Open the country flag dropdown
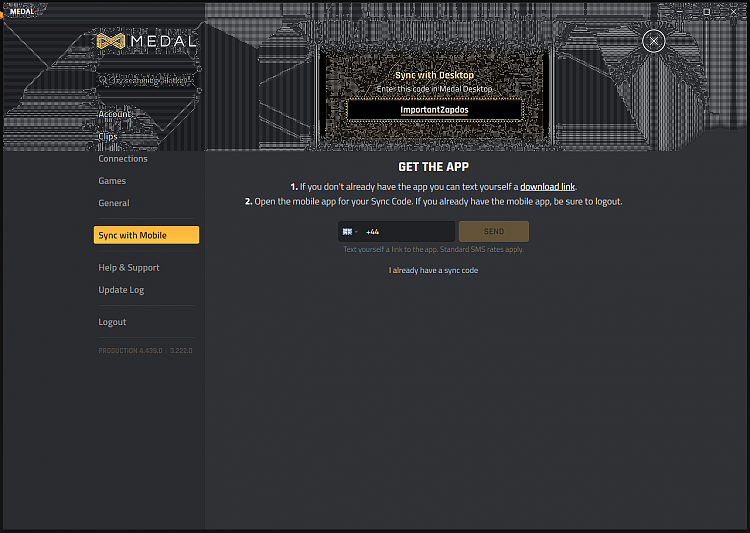750x533 pixels. click(x=350, y=232)
